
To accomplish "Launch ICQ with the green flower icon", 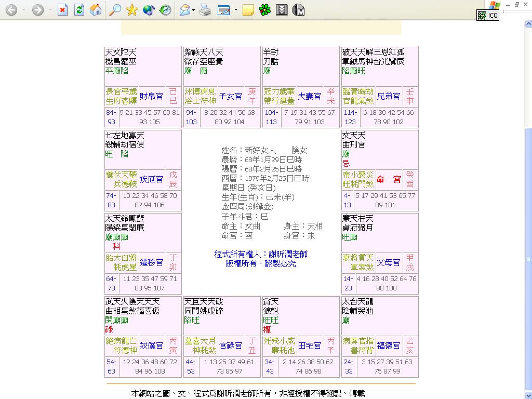I will [x=264, y=9].
